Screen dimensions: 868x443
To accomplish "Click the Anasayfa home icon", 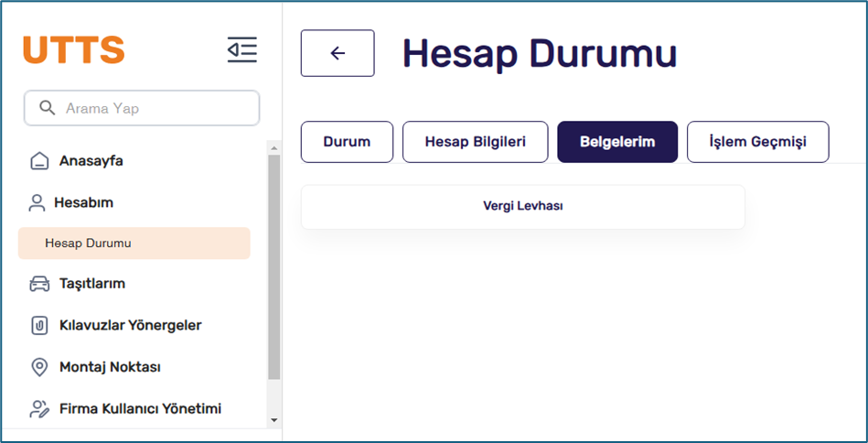I will pyautogui.click(x=39, y=161).
